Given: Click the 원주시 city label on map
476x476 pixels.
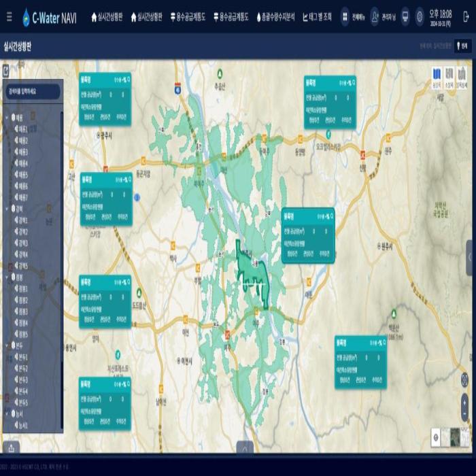Looking at the screenshot, I should [x=385, y=246].
